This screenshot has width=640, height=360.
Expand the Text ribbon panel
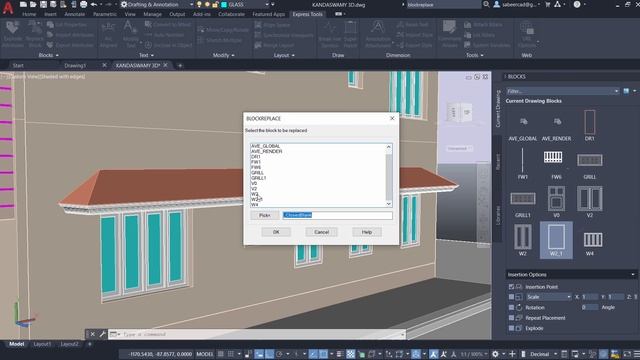[x=146, y=55]
